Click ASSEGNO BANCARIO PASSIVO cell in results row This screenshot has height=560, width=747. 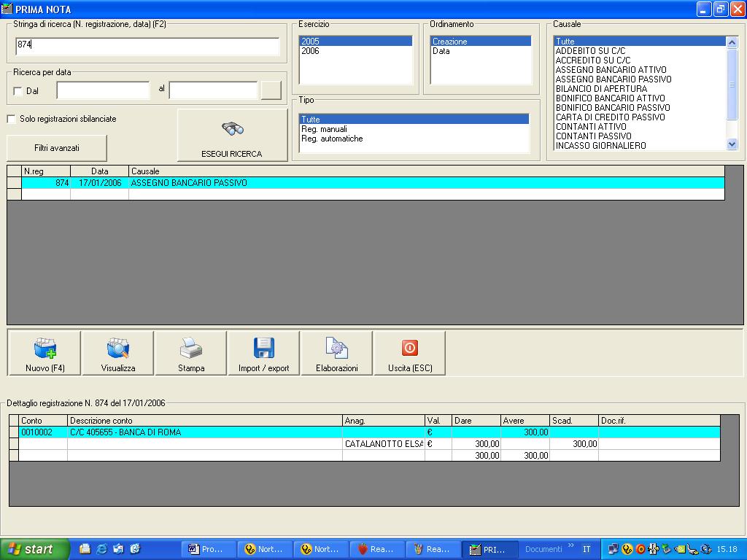click(x=427, y=183)
